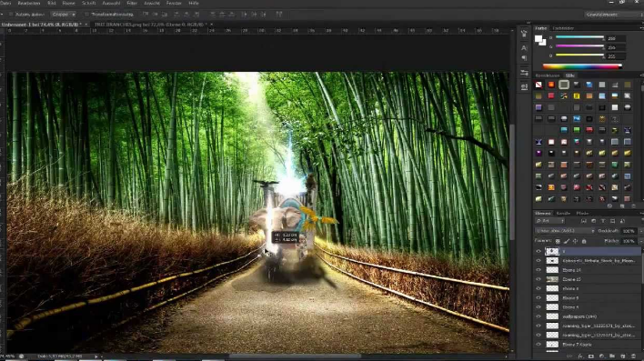Screen dimensions: 644x361
Task: Click the cyan color slider
Action: tap(579, 37)
